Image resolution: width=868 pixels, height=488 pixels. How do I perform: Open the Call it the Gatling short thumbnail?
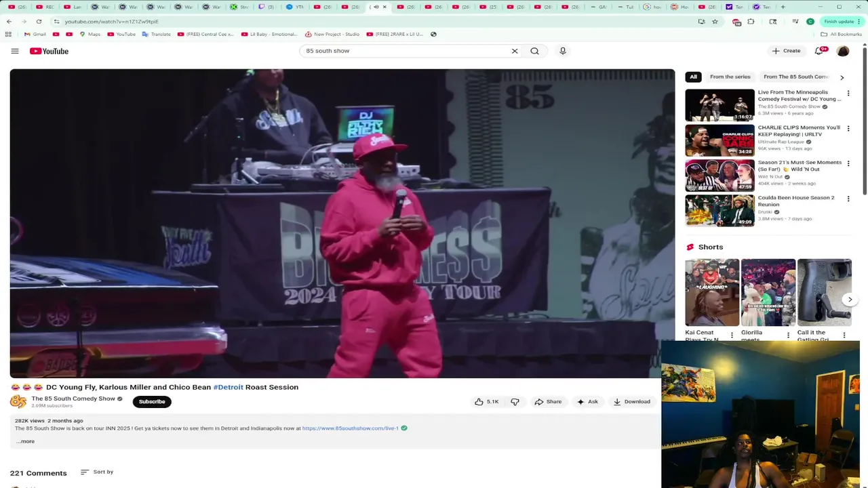[825, 292]
